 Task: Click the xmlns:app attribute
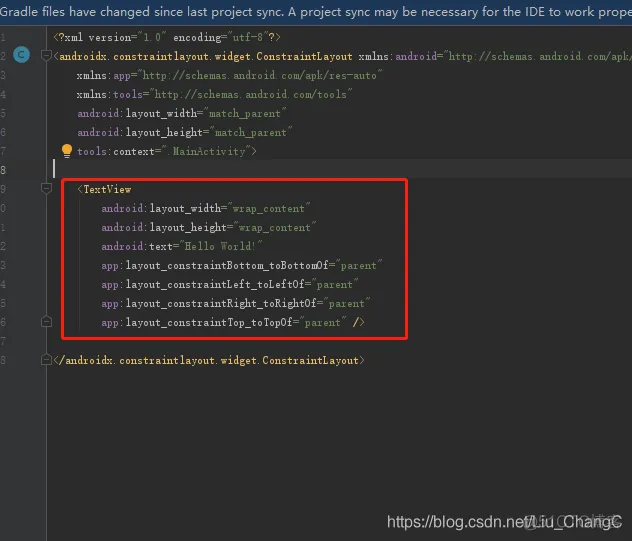tap(229, 75)
